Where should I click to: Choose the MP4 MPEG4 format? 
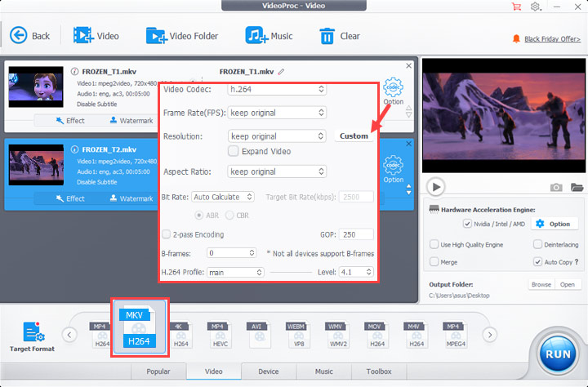(x=456, y=334)
